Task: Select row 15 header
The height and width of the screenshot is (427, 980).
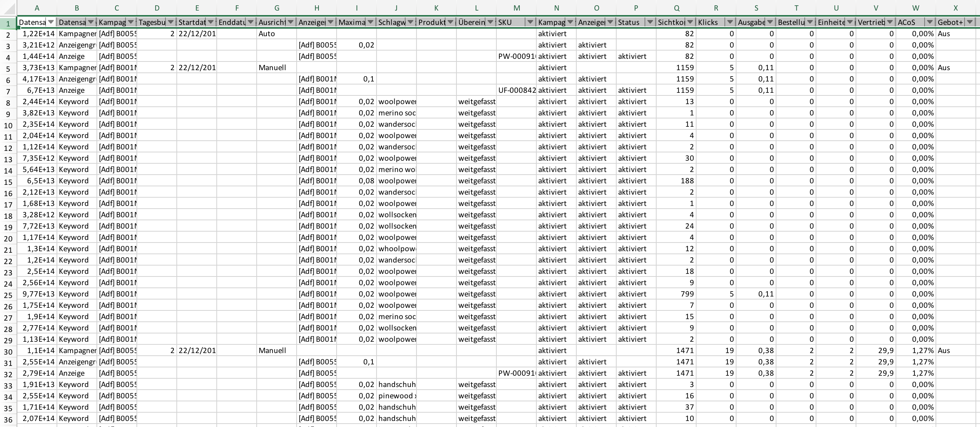Action: click(8, 182)
